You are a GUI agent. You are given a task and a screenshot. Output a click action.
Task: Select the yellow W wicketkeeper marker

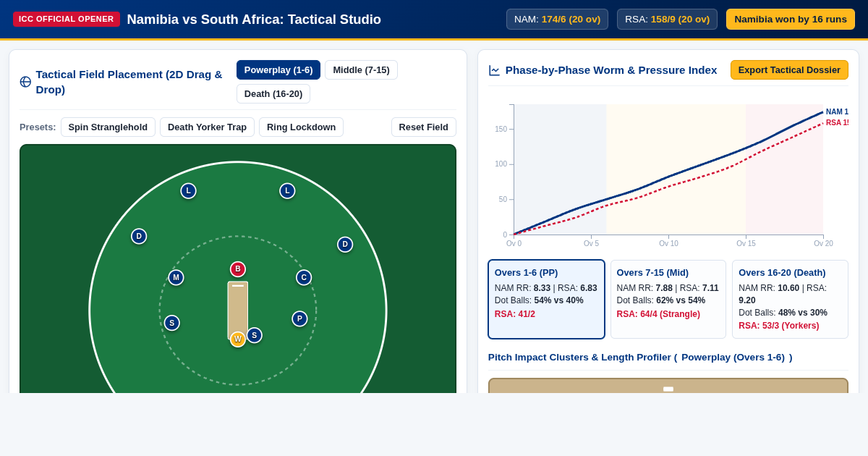click(238, 339)
